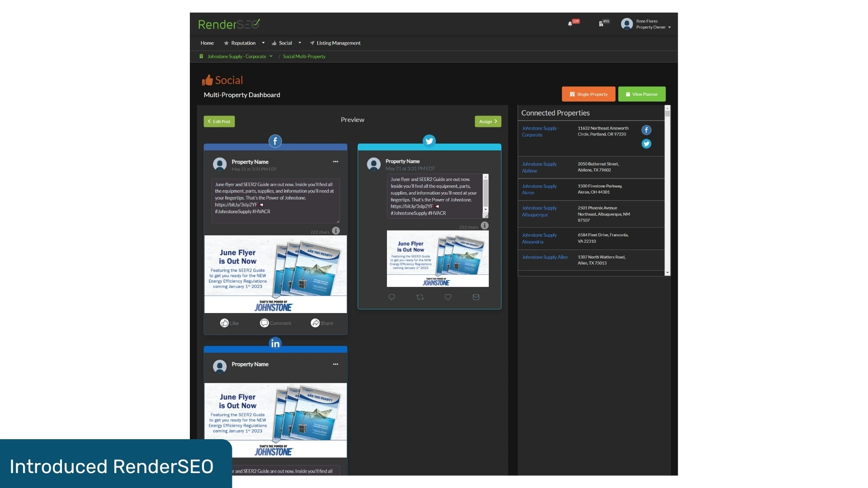This screenshot has height=488, width=868.
Task: Click the '1307 North Watters Road' address text
Action: 602,260
